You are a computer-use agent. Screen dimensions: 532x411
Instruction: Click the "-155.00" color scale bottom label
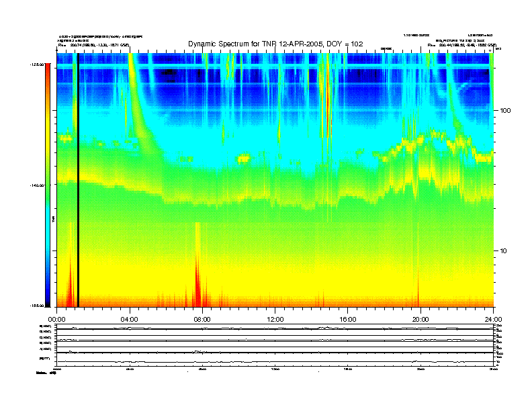[37, 306]
